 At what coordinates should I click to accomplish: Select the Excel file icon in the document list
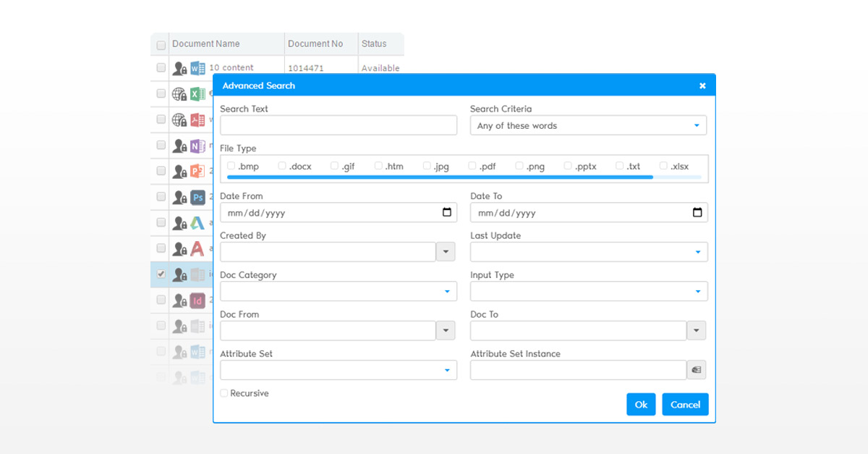pos(197,93)
